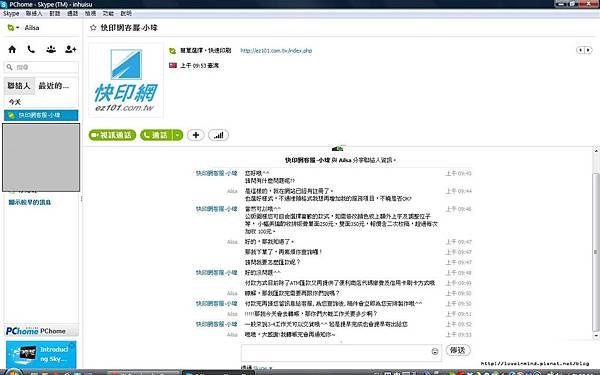Open the Skype home view icon
This screenshot has width=600, height=375.
(12, 49)
